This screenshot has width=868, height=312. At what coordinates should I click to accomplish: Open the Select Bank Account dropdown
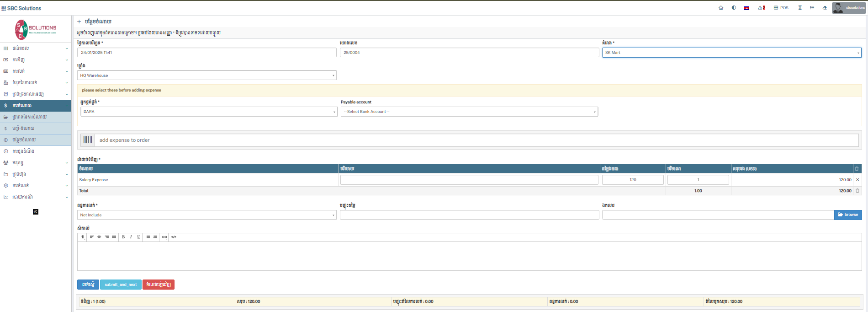click(469, 112)
